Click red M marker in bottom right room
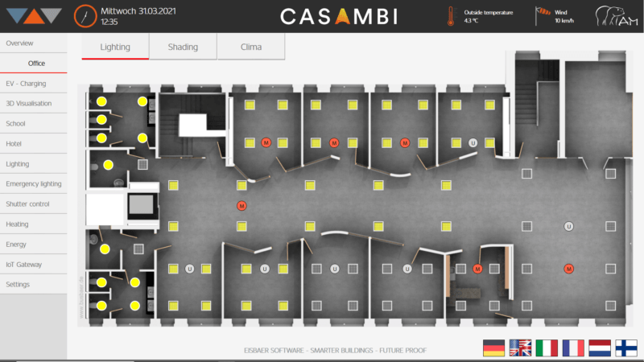Image resolution: width=644 pixels, height=362 pixels. tap(568, 269)
